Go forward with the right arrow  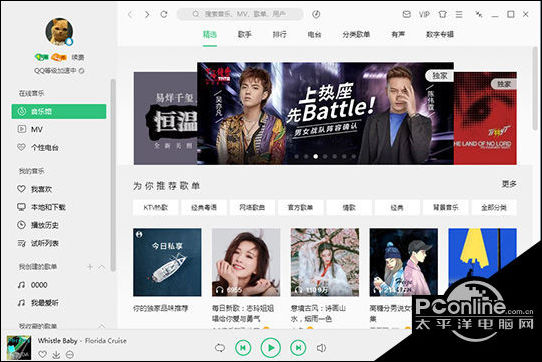(x=147, y=15)
